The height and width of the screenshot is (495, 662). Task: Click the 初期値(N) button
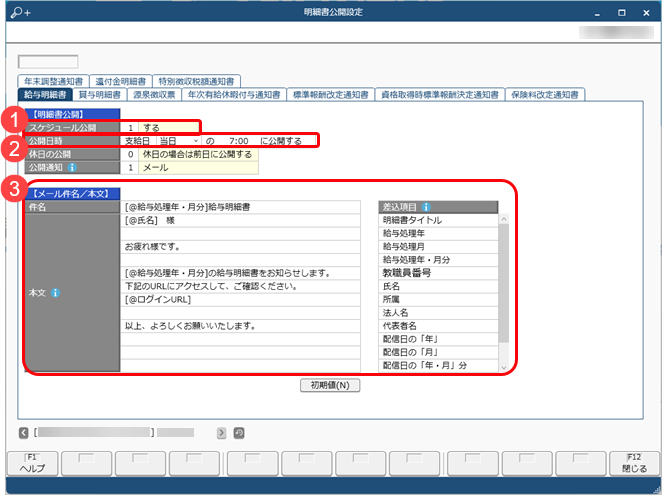(x=330, y=385)
